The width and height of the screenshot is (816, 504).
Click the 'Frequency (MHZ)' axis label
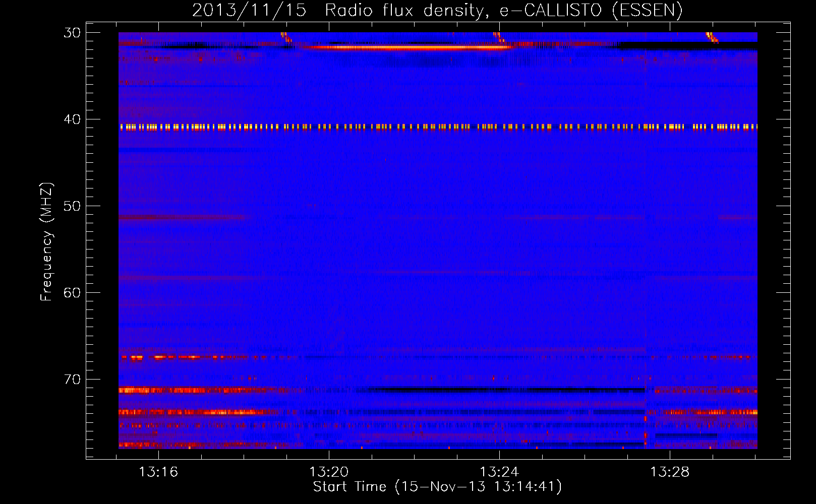pyautogui.click(x=46, y=242)
